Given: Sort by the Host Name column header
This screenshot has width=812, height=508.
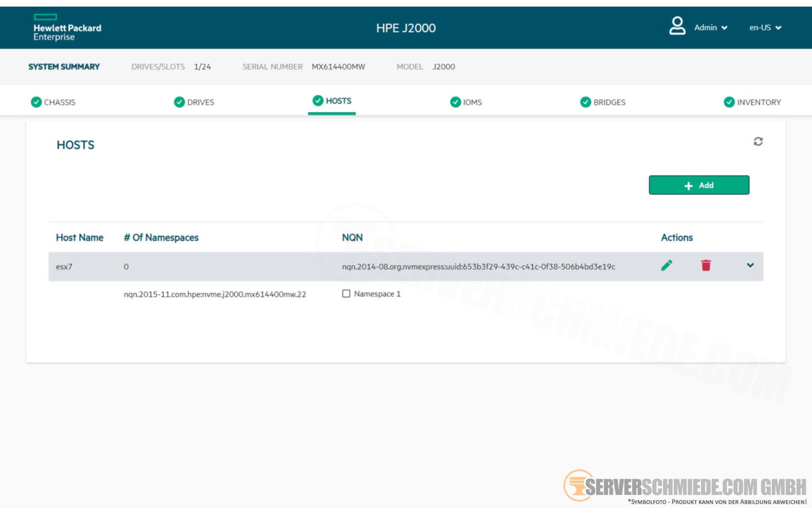Looking at the screenshot, I should pos(80,237).
